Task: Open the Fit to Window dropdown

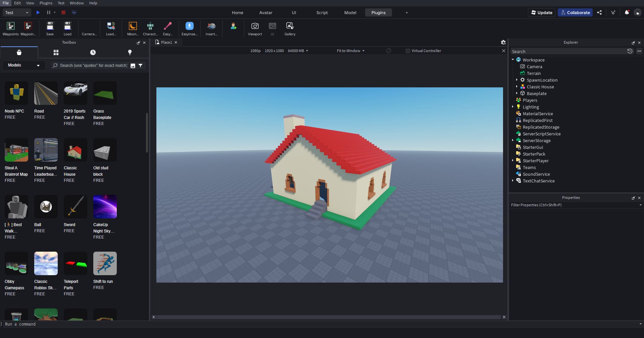Action: coord(350,51)
